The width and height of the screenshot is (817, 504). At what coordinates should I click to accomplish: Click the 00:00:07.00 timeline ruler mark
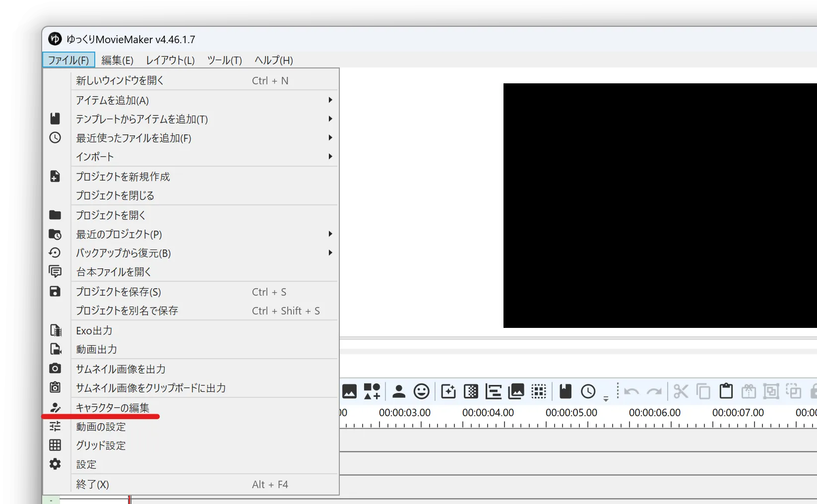(x=738, y=412)
